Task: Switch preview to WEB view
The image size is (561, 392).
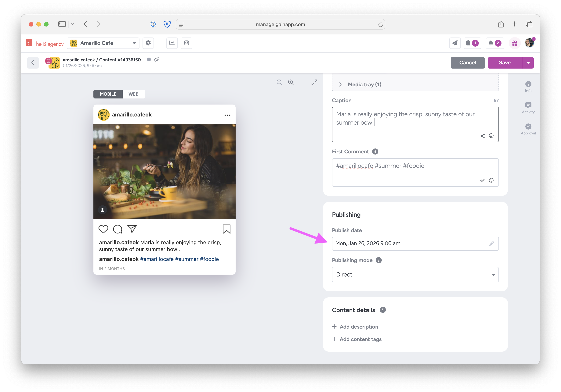Action: [133, 94]
